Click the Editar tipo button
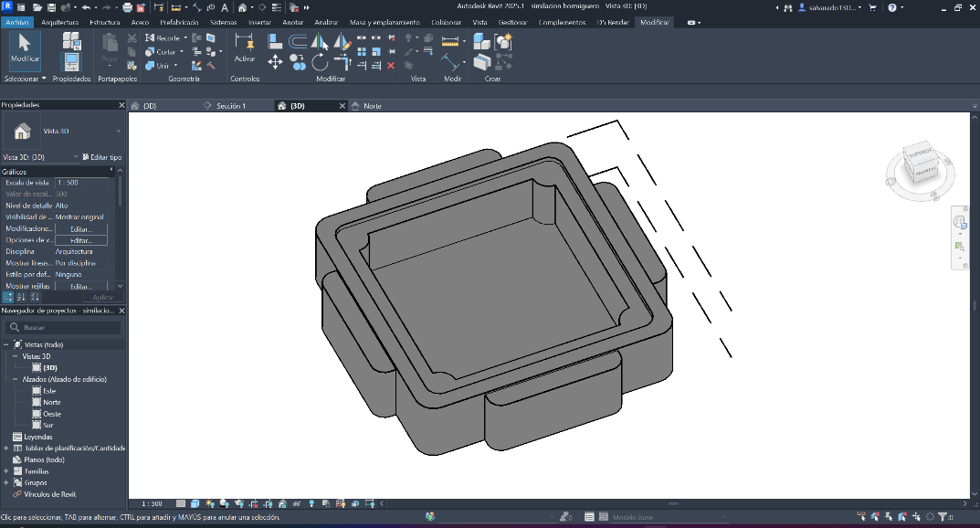 [x=105, y=157]
